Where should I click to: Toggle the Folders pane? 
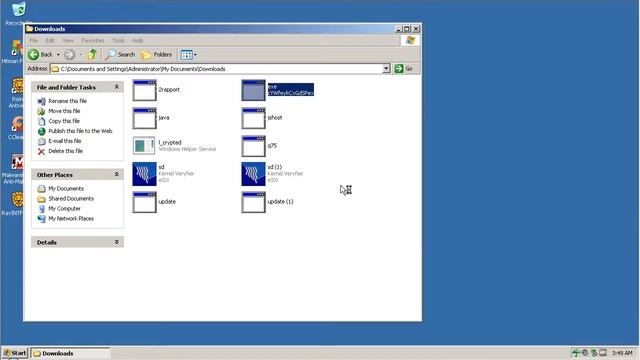point(157,54)
